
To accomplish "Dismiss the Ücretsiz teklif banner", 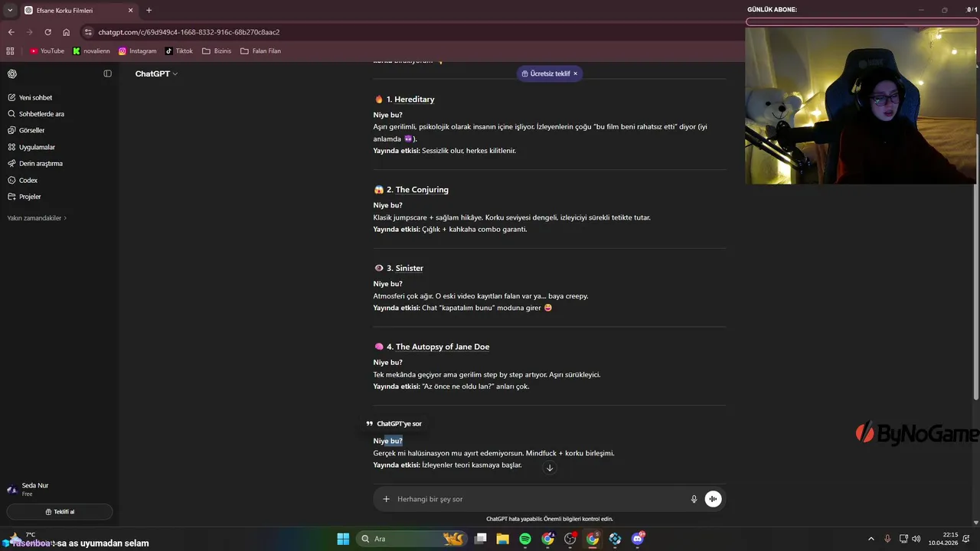I will coord(575,73).
